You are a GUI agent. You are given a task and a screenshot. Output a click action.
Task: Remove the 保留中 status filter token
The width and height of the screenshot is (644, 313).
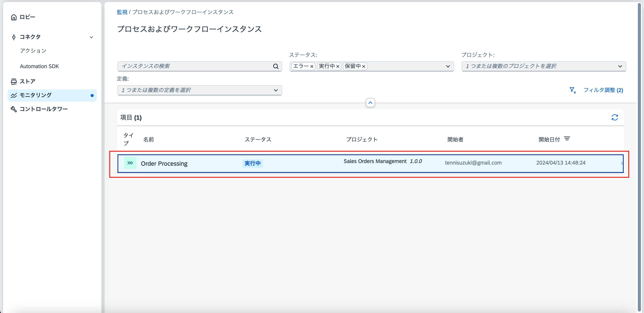[x=364, y=66]
